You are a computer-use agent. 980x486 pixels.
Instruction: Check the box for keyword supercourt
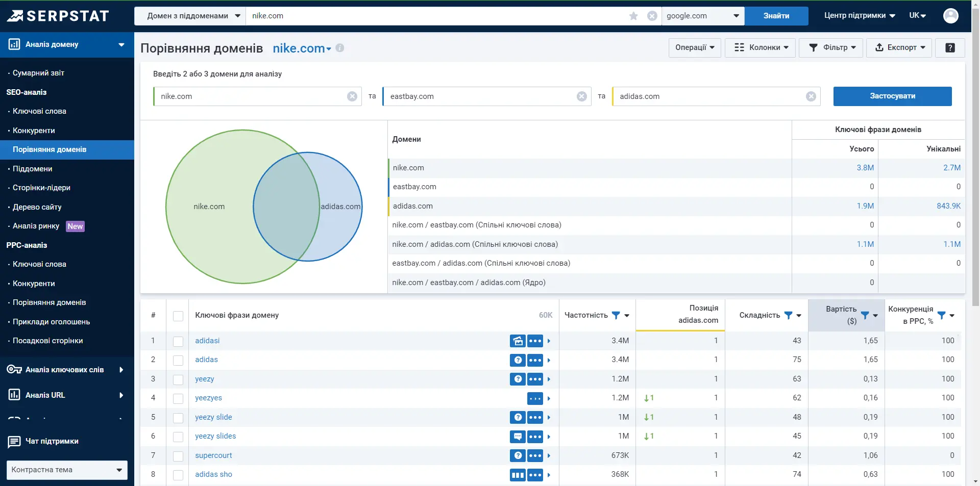(x=178, y=456)
